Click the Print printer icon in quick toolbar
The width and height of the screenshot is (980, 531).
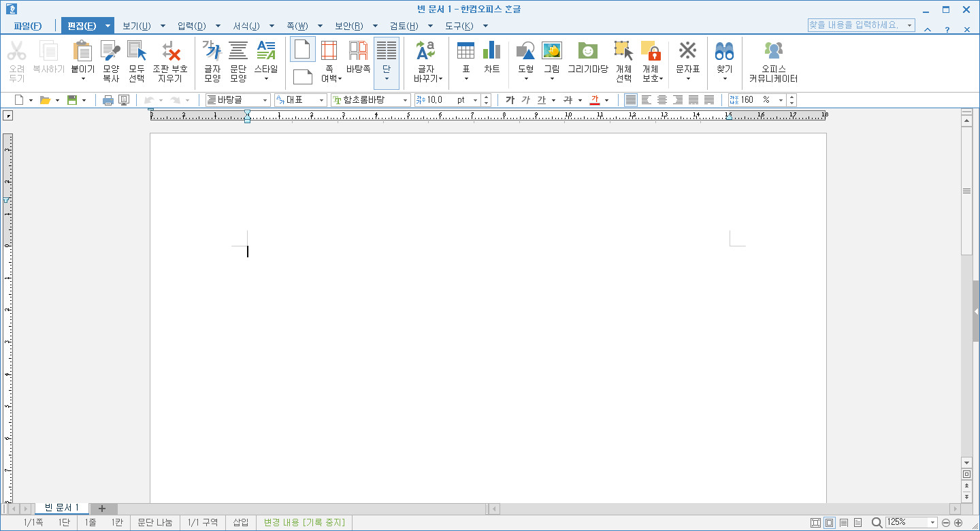108,100
